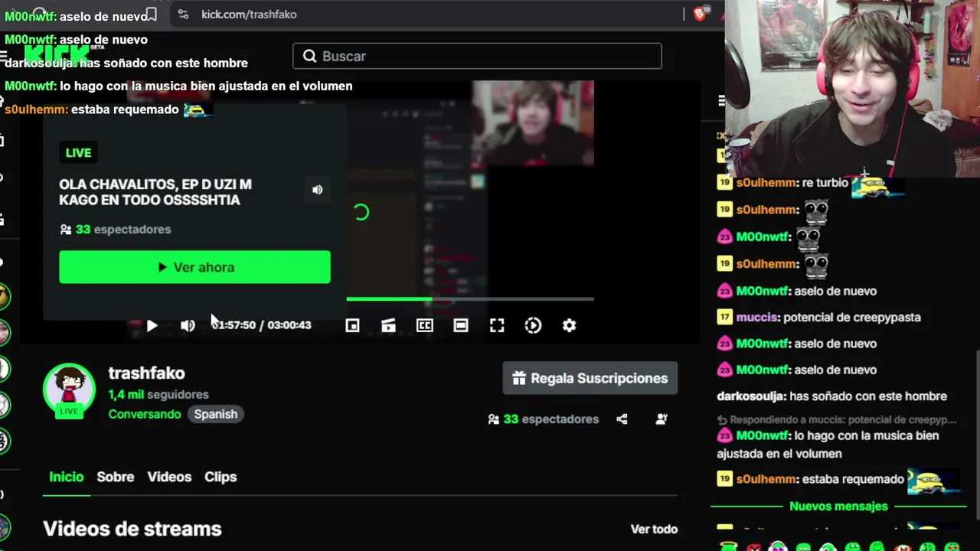Switch to the Videos tab

169,477
